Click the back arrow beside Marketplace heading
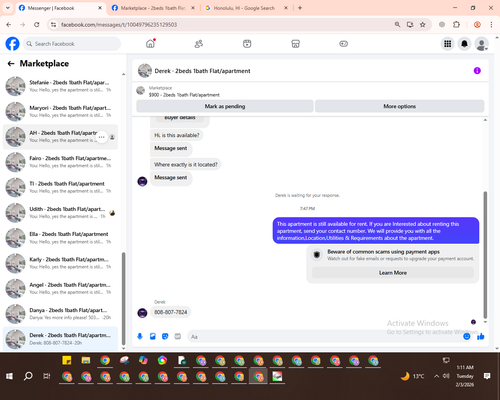 tap(11, 63)
